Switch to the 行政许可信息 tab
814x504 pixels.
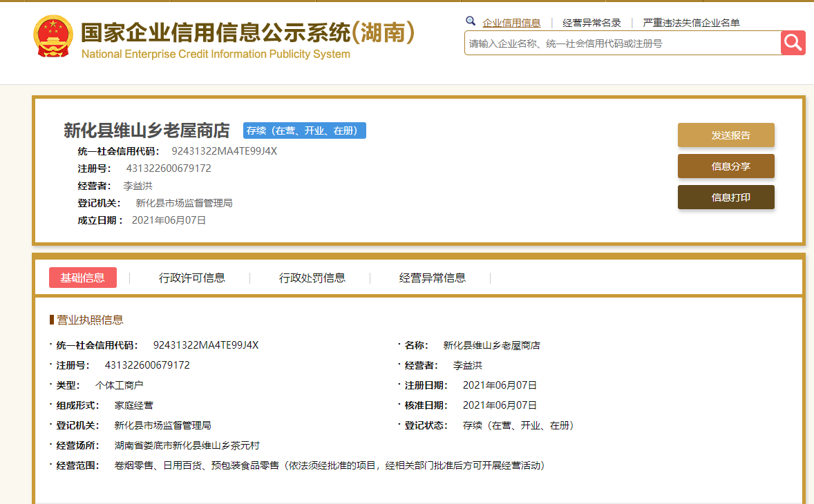pyautogui.click(x=191, y=278)
